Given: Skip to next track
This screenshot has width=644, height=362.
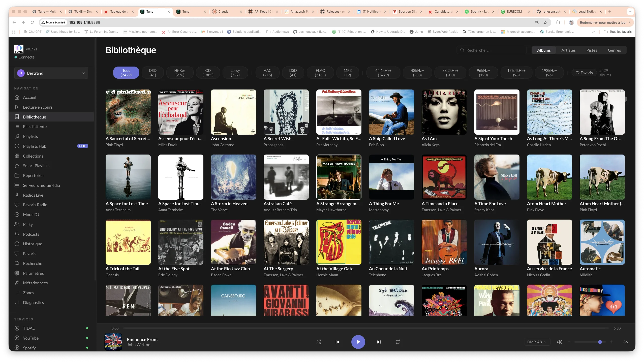Looking at the screenshot, I should [379, 342].
